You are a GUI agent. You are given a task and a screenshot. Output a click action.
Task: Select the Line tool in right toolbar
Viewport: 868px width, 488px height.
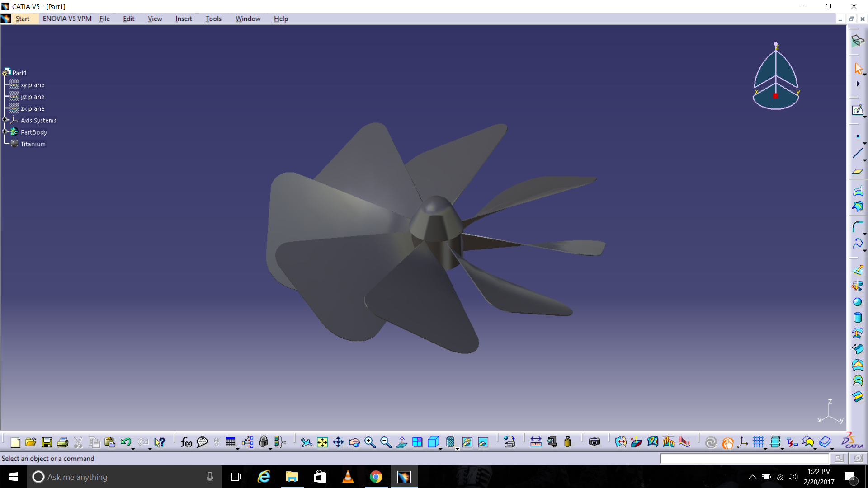[x=857, y=154]
